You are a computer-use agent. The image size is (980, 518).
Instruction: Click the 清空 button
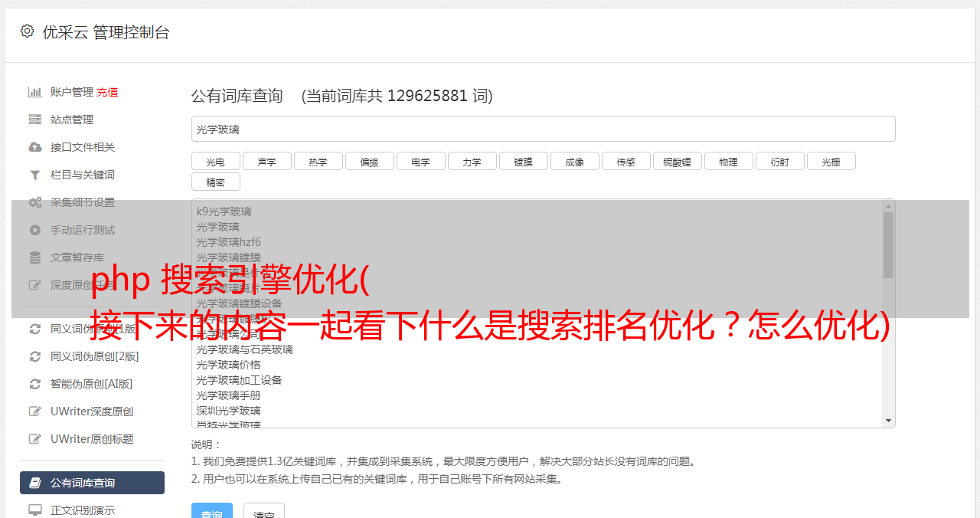264,510
